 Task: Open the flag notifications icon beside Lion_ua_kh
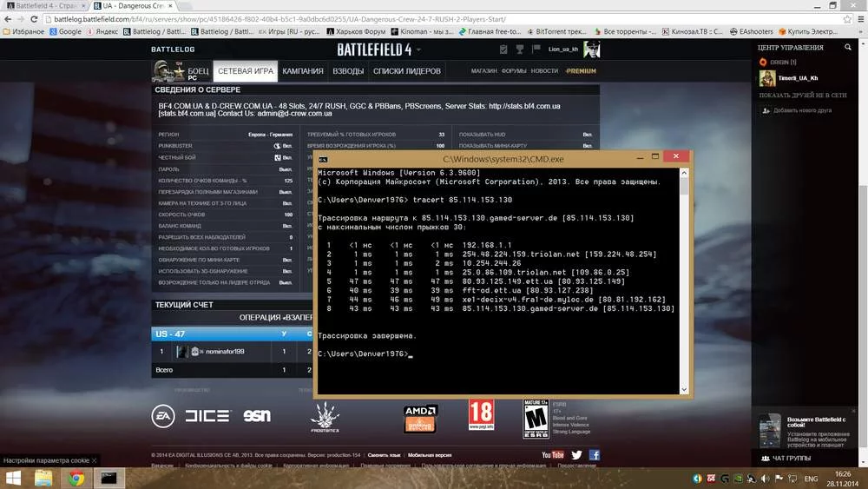click(x=536, y=50)
